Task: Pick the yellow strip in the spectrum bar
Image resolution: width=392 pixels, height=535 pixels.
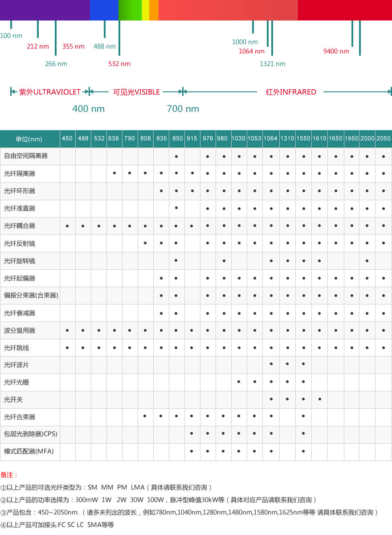Action: coord(145,10)
